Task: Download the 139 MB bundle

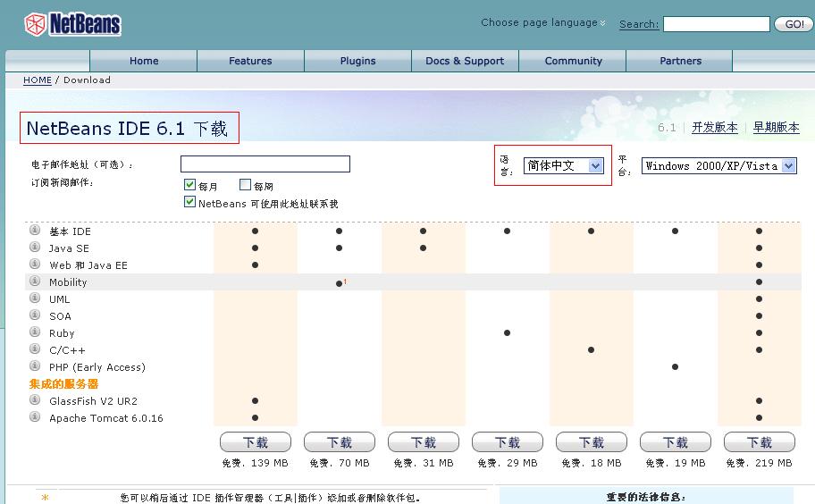Action: tap(256, 442)
